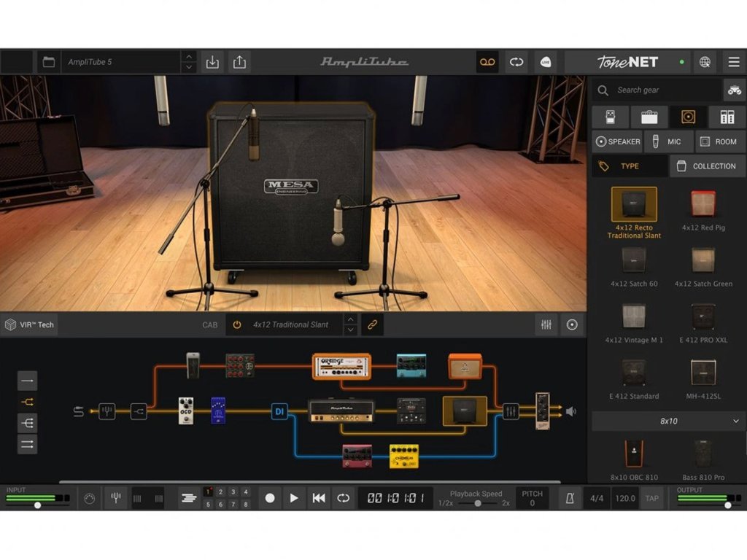Select the MIC tab
Viewport: 747px width, 560px height.
(667, 141)
